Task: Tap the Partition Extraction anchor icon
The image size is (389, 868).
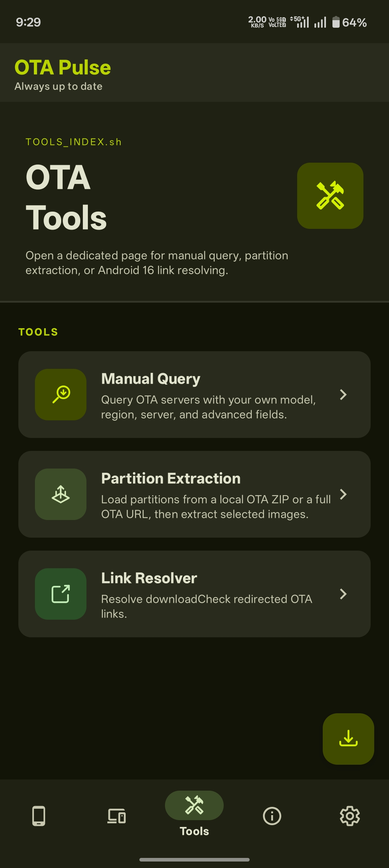Action: click(x=61, y=494)
